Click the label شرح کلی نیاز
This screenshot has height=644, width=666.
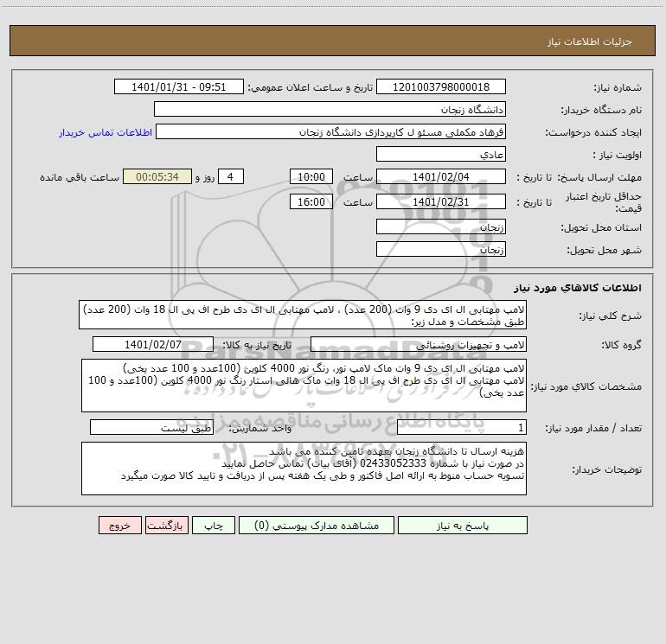611,316
